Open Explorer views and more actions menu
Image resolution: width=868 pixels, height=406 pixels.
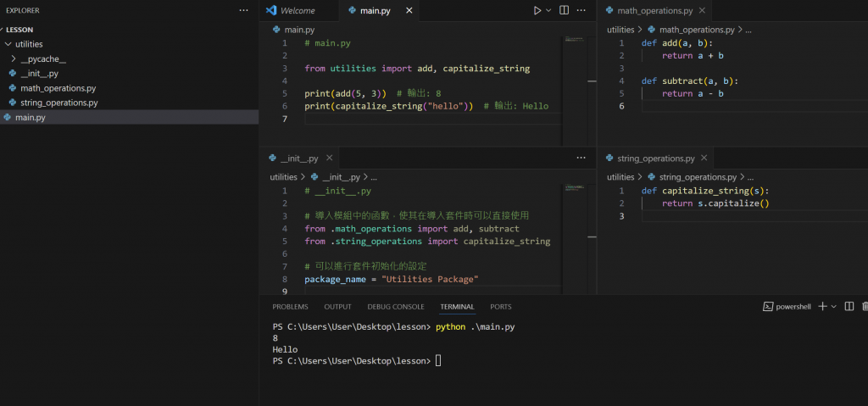pos(243,10)
